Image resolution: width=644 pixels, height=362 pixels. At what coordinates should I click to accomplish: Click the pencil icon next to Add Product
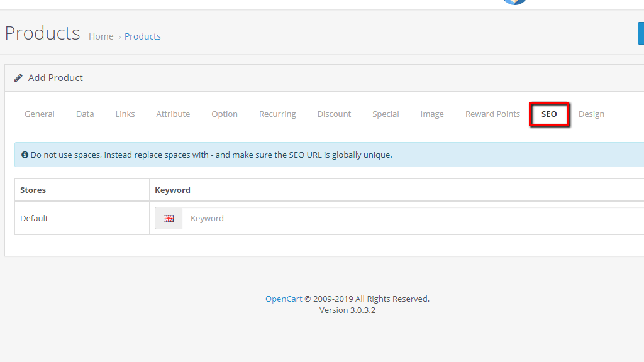point(19,77)
